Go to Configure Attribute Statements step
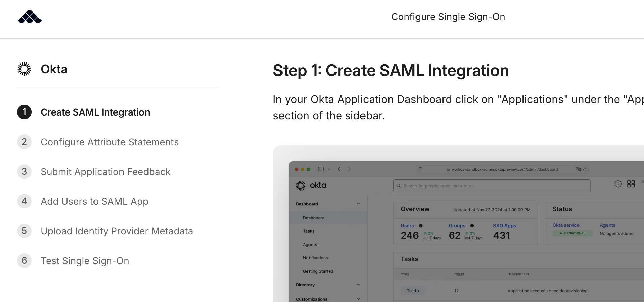 [x=109, y=142]
